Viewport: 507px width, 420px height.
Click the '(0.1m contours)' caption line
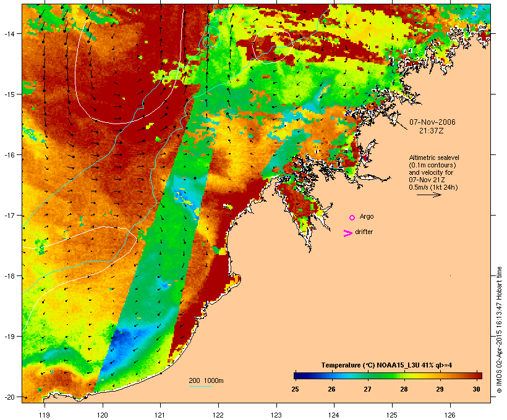(432, 165)
